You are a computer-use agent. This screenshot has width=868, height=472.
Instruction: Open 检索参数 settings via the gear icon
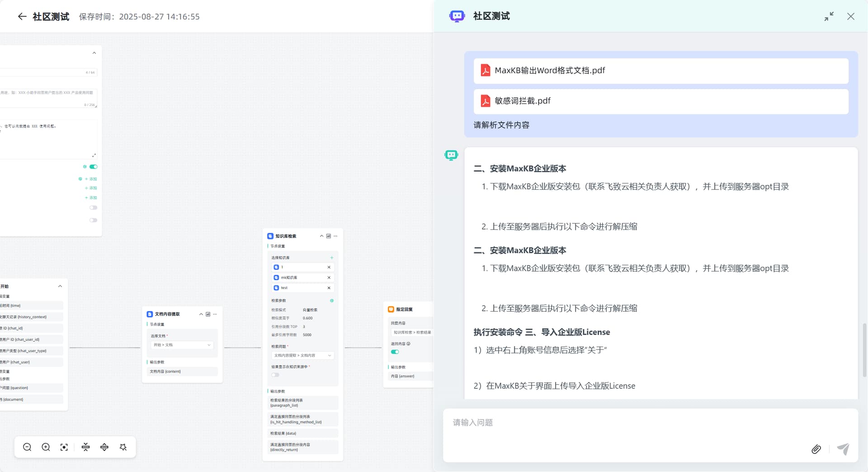coord(332,301)
